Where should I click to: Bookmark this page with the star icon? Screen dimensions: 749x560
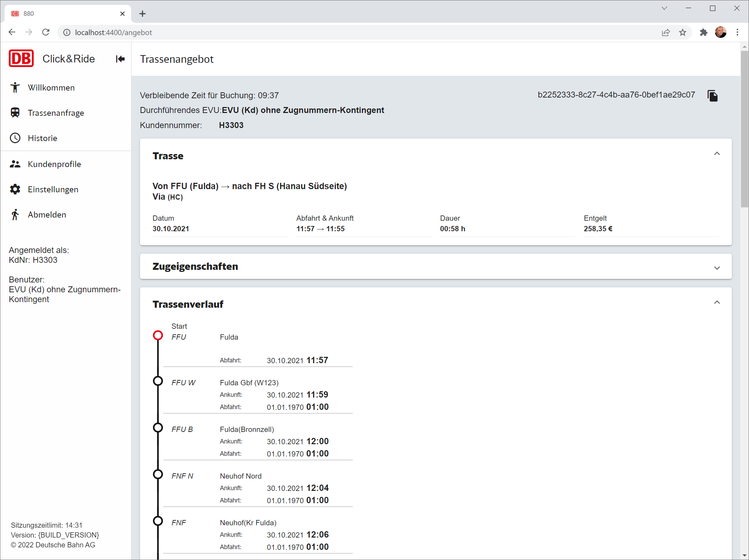[682, 32]
